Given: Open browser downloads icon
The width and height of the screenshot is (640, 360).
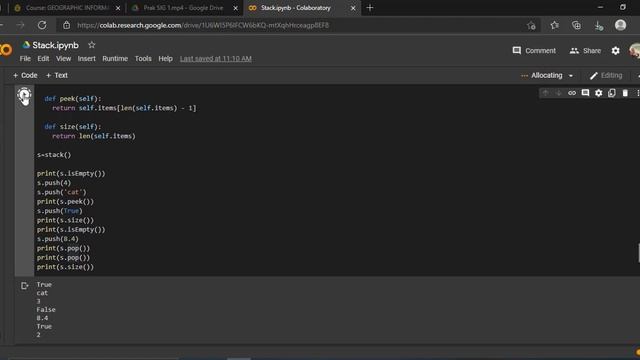Looking at the screenshot, I should [598, 26].
